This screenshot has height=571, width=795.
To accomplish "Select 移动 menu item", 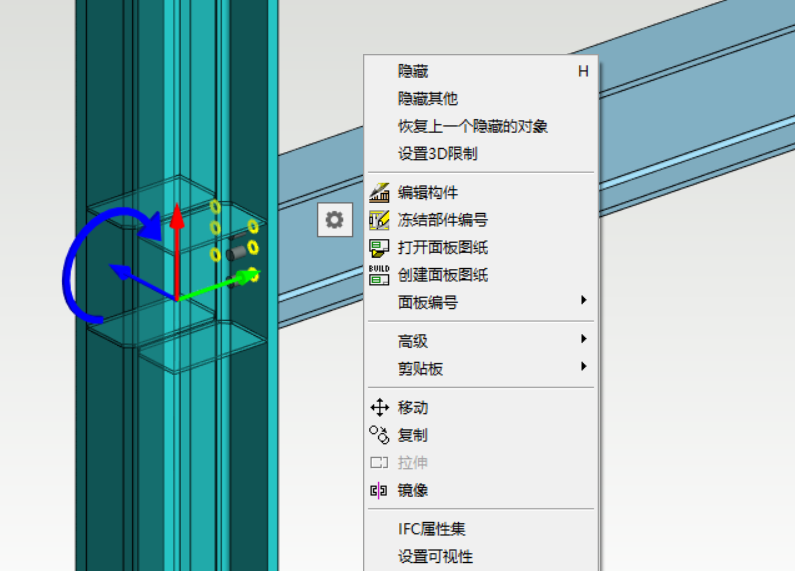I will pyautogui.click(x=481, y=408).
